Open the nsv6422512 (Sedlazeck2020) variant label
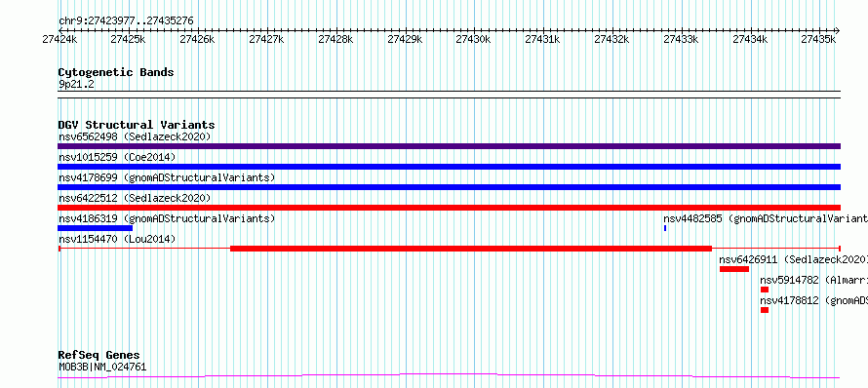 [135, 198]
